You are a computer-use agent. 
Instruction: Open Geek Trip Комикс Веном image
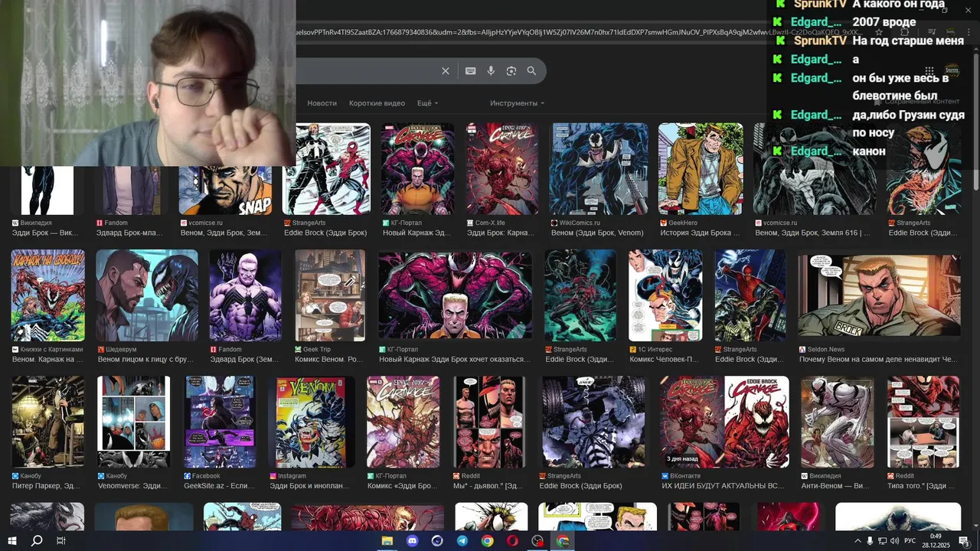click(x=330, y=295)
